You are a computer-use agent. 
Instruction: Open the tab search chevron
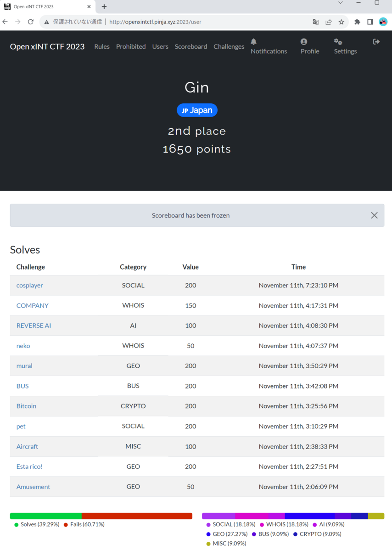pyautogui.click(x=341, y=3)
